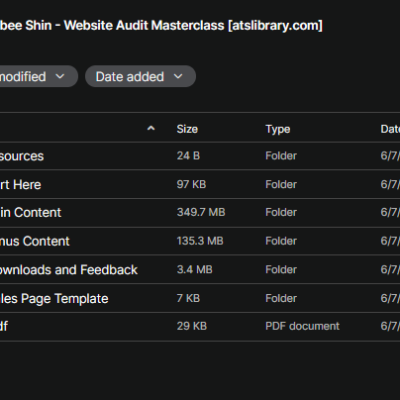The width and height of the screenshot is (400, 400).
Task: Select the 'in Content' folder row
Action: coord(200,213)
